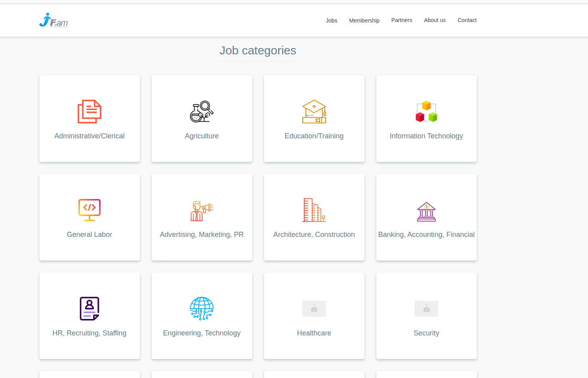This screenshot has width=588, height=378.
Task: Open Advertising, Marketing, PR link
Action: [202, 235]
